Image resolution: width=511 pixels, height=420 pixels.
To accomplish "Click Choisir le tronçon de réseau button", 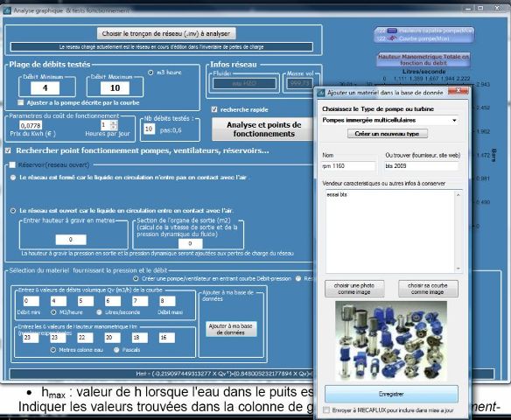I will (x=166, y=33).
